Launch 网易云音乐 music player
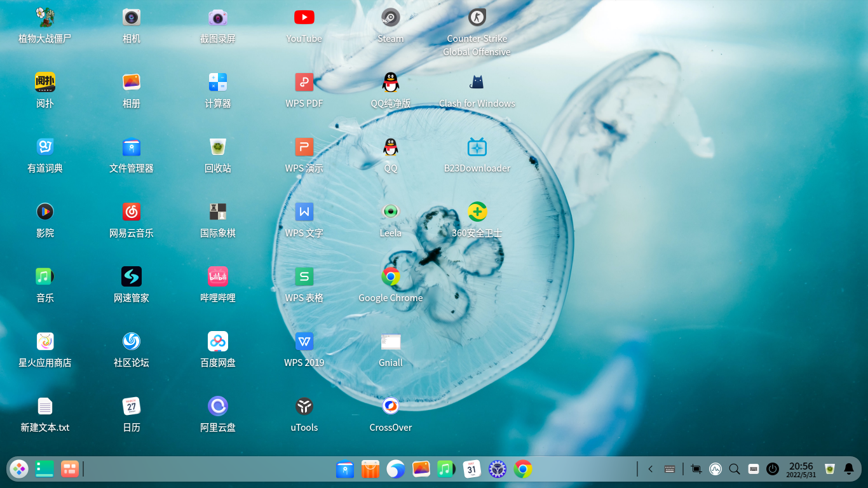 [x=131, y=212]
